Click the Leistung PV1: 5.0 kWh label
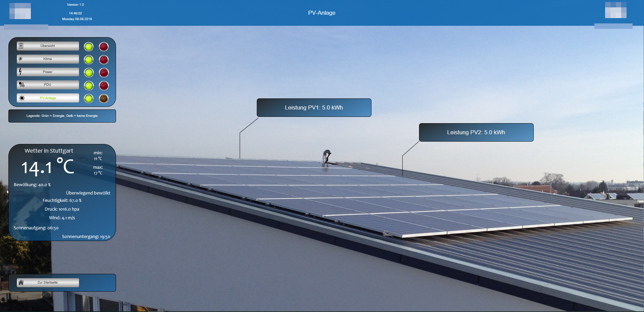 [314, 107]
